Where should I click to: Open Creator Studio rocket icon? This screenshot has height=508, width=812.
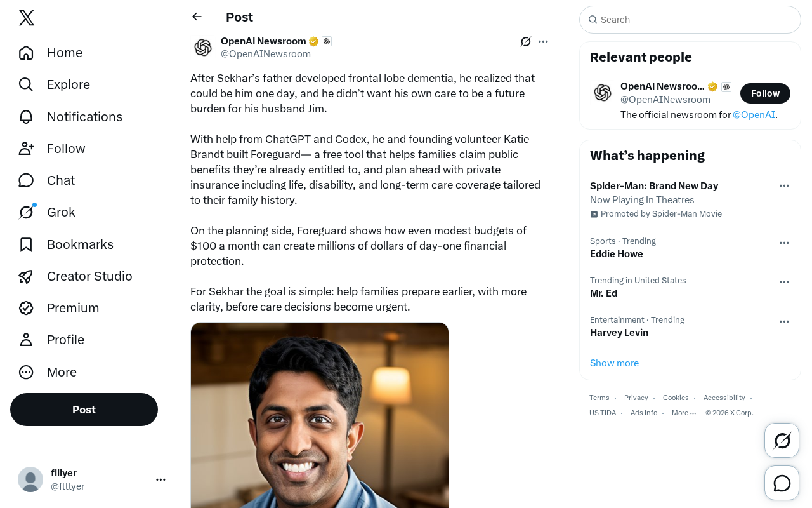26,276
